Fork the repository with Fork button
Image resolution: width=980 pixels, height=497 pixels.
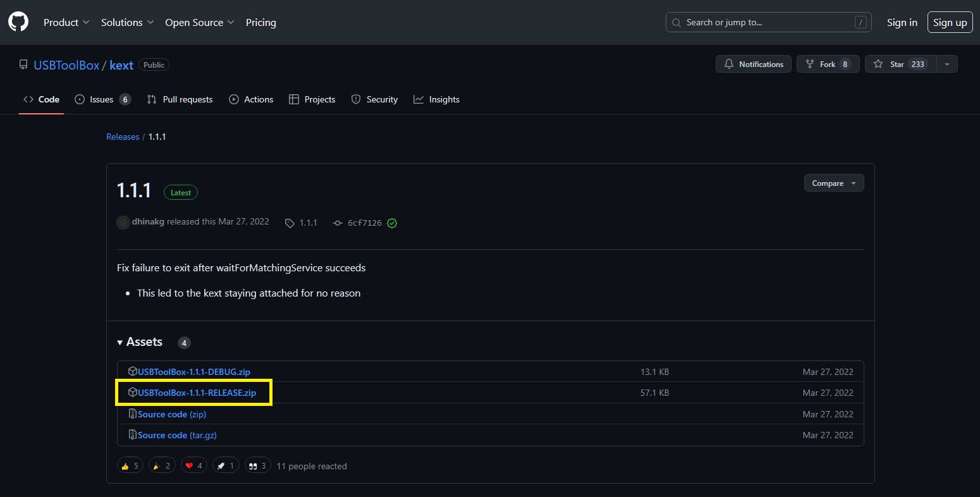click(x=828, y=64)
